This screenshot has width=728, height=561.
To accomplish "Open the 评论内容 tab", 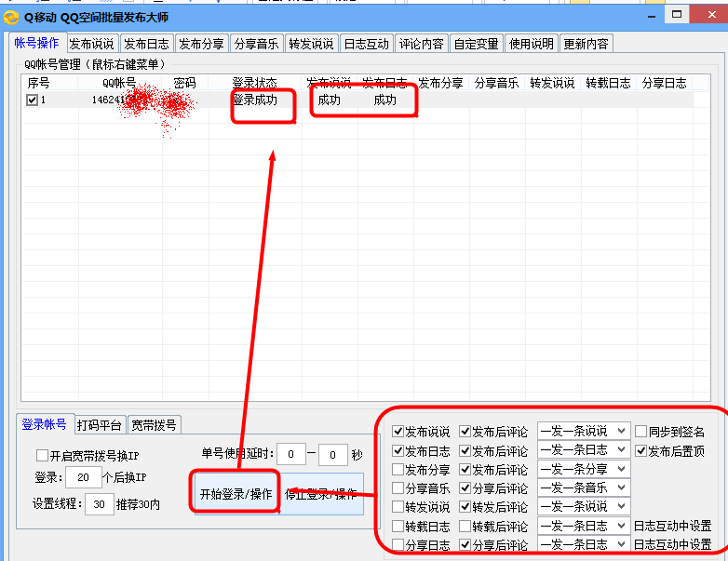I will (421, 44).
